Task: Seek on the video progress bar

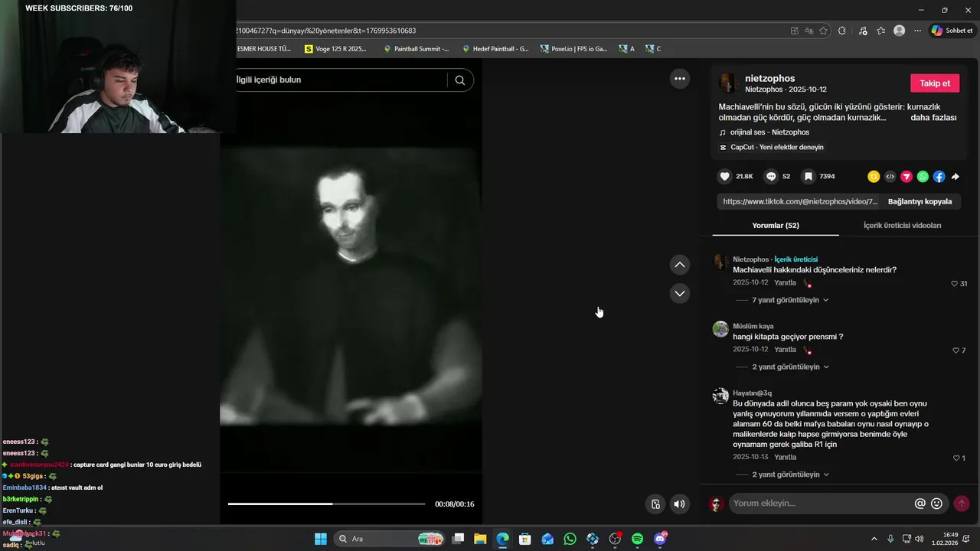Action: [326, 504]
